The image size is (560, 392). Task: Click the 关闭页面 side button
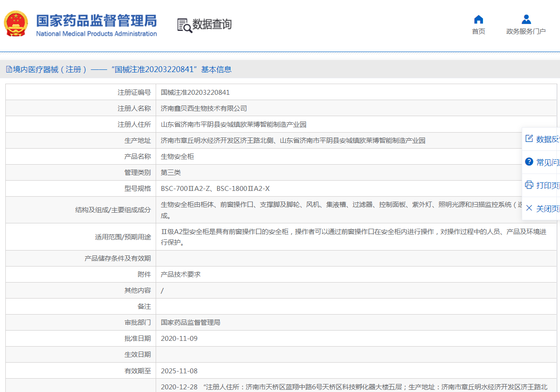(x=541, y=208)
